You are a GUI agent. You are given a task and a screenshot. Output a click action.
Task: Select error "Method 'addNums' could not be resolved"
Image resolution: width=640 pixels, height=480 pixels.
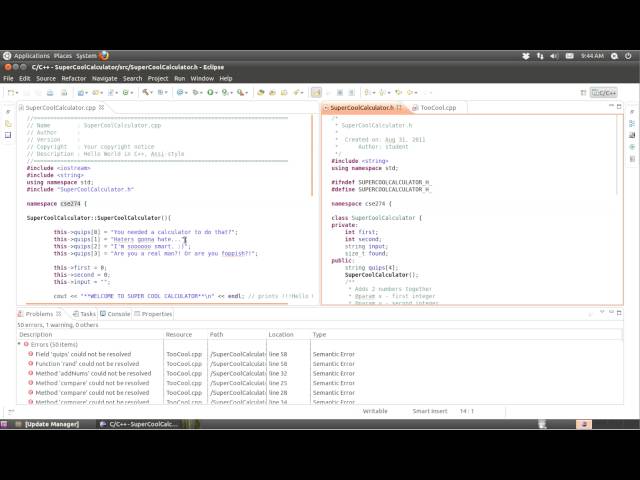(x=93, y=373)
